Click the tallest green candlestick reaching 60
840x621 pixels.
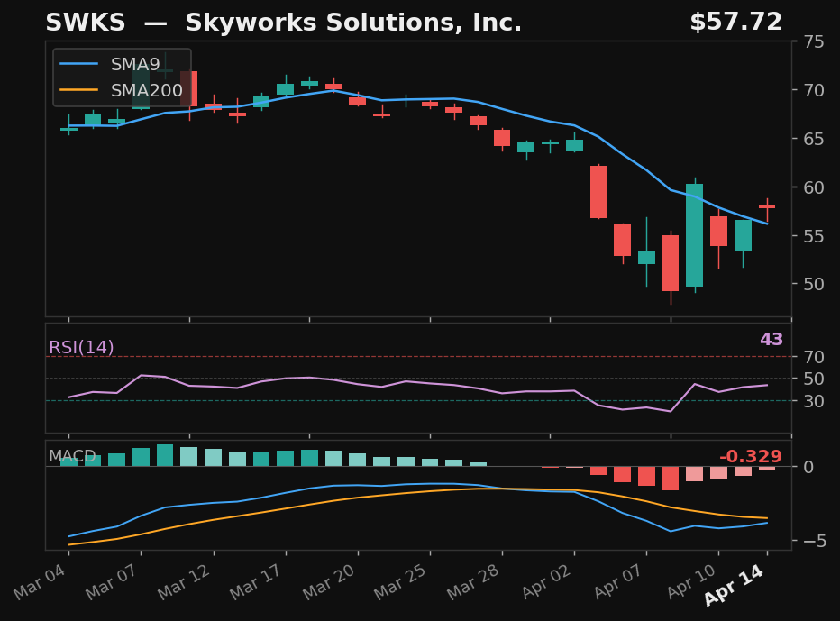click(x=695, y=235)
